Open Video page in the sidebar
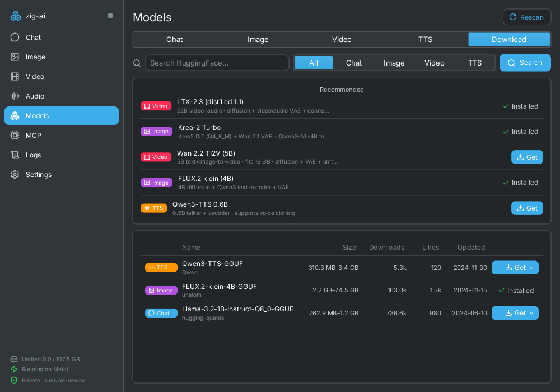560x392 pixels. [62, 77]
